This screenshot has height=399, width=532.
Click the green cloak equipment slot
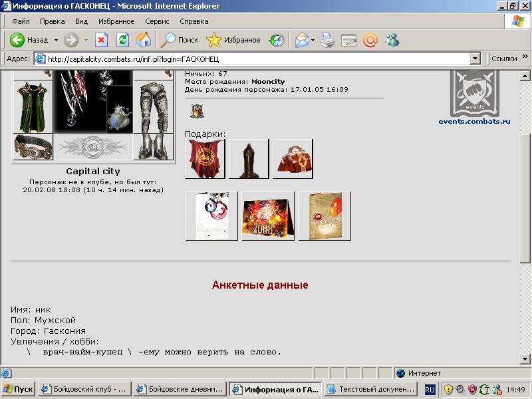33,107
